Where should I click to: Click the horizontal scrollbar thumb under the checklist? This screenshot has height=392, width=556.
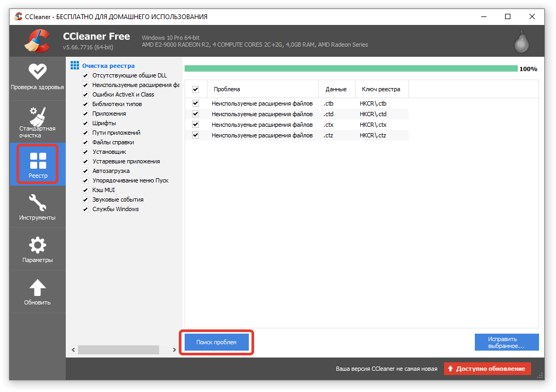(x=118, y=350)
